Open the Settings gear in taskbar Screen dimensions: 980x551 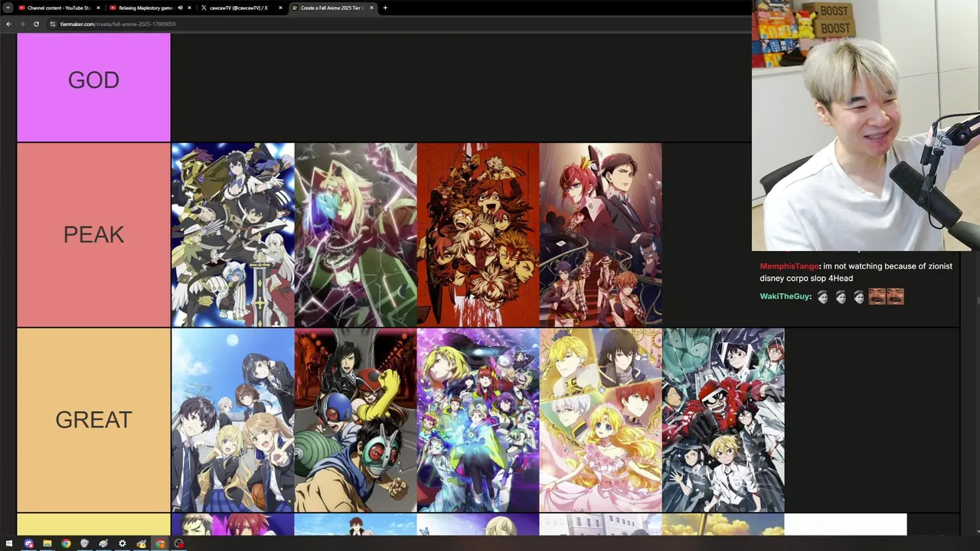pos(122,544)
